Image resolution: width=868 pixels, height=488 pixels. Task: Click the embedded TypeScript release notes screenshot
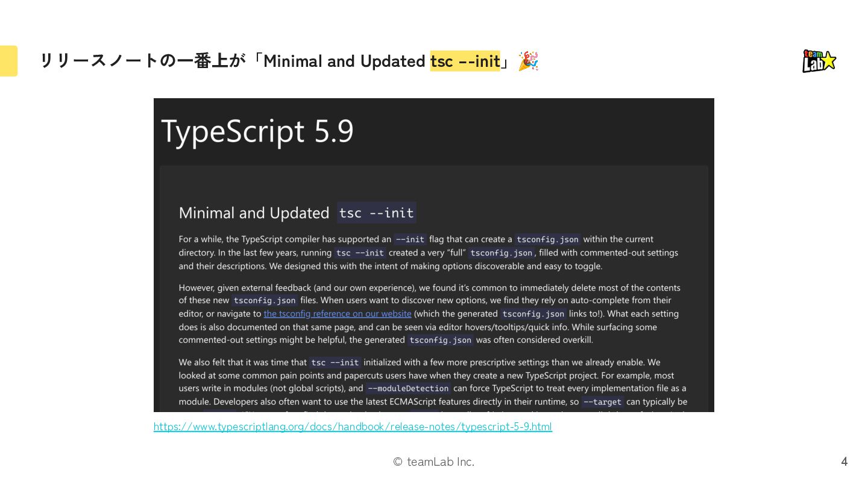434,255
